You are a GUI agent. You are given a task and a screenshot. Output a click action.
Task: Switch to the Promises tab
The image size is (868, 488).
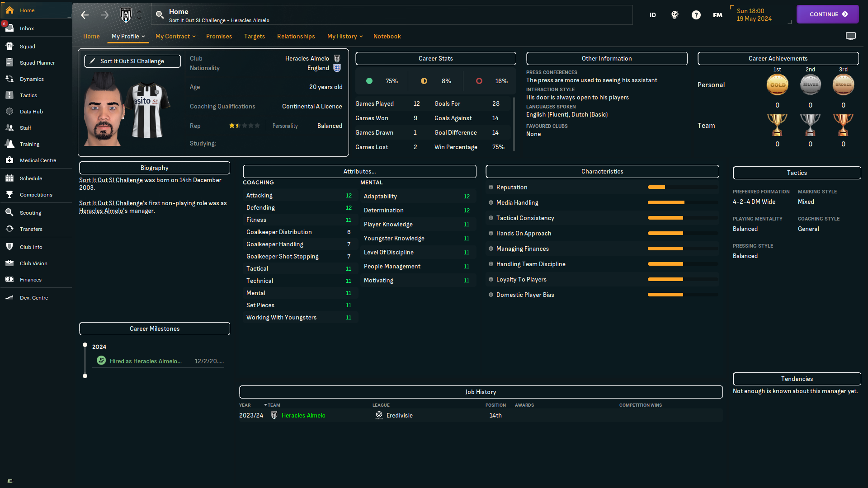[219, 36]
